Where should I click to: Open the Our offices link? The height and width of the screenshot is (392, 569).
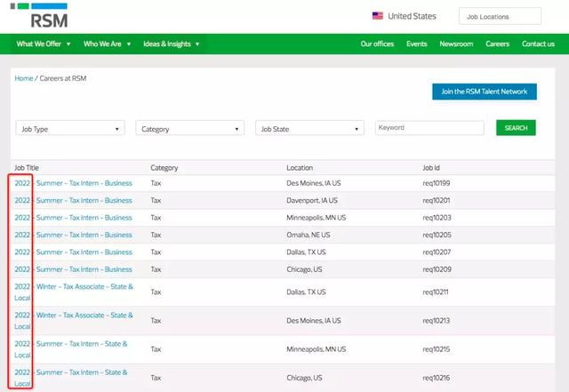point(378,44)
